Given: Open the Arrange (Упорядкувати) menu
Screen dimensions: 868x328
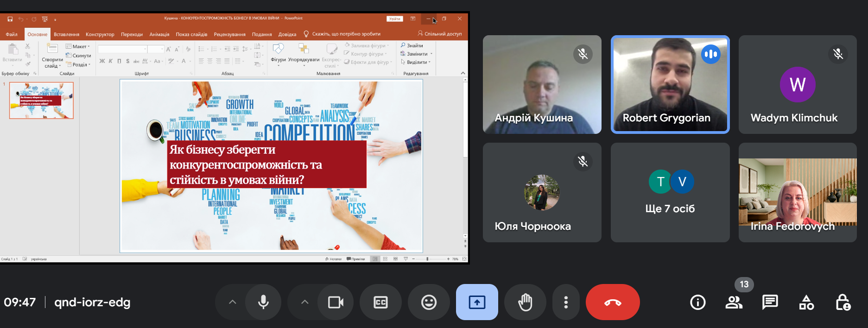Looking at the screenshot, I should (304, 55).
